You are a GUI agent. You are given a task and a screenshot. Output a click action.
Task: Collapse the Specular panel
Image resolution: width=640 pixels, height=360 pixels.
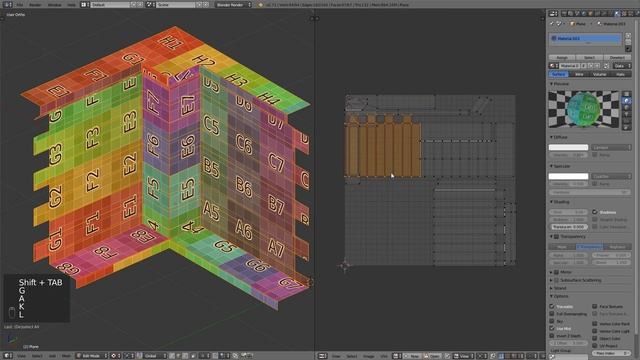551,166
